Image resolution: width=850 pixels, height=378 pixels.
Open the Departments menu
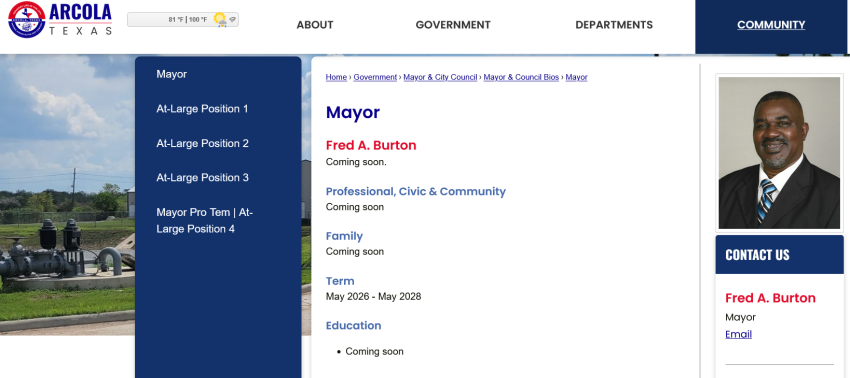614,25
